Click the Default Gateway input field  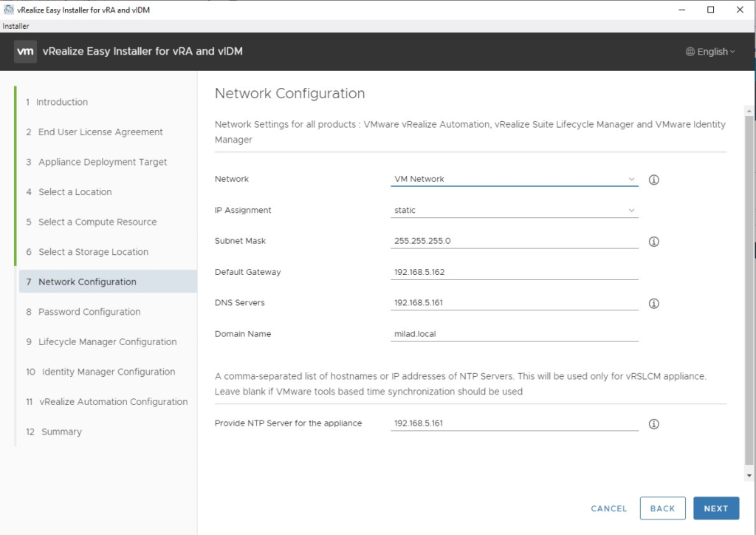coord(515,272)
